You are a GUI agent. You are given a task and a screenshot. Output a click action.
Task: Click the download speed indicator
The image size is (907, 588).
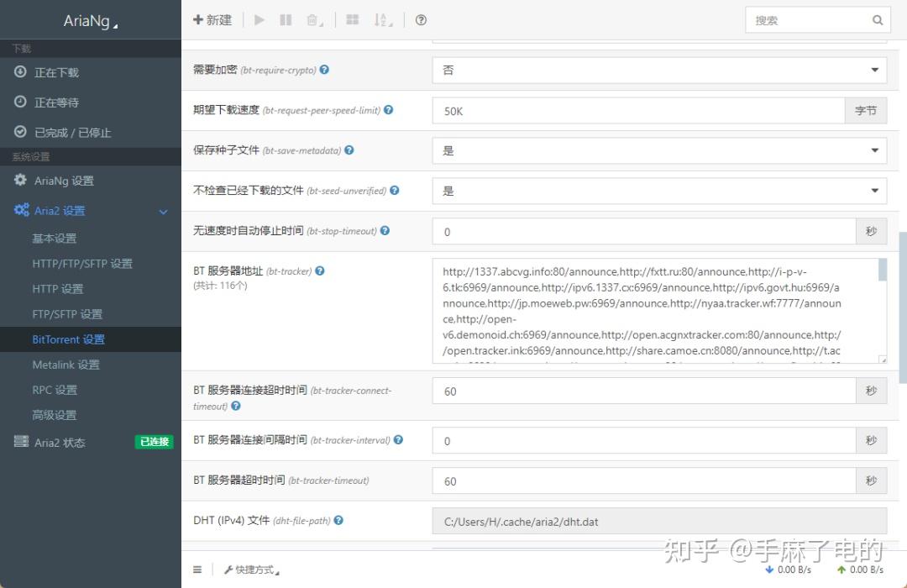pos(788,570)
